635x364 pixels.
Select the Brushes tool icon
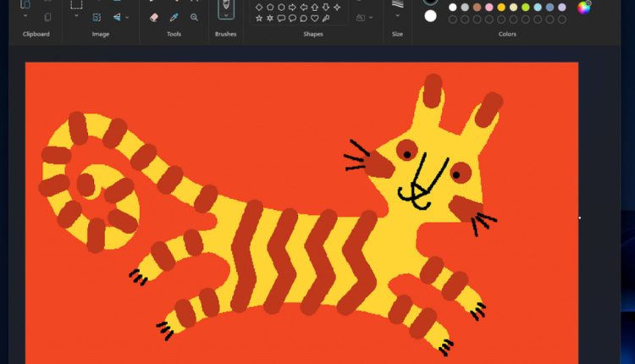pyautogui.click(x=226, y=6)
